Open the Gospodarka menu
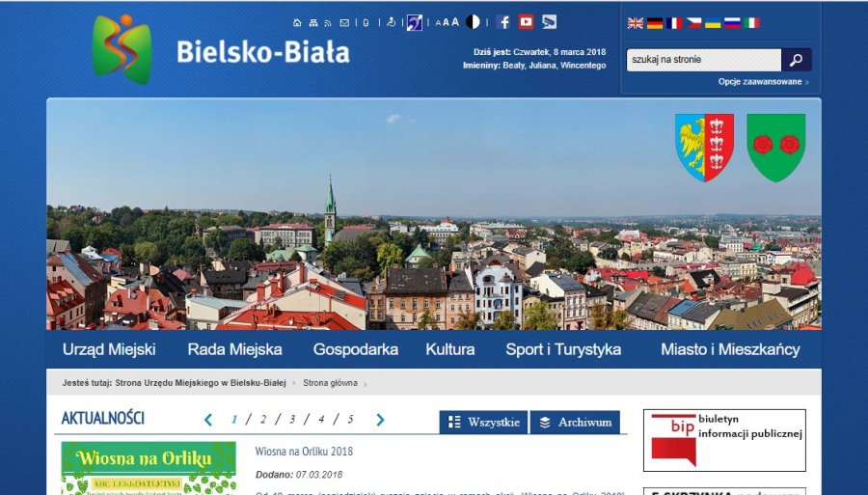Image resolution: width=868 pixels, height=495 pixels. click(355, 349)
